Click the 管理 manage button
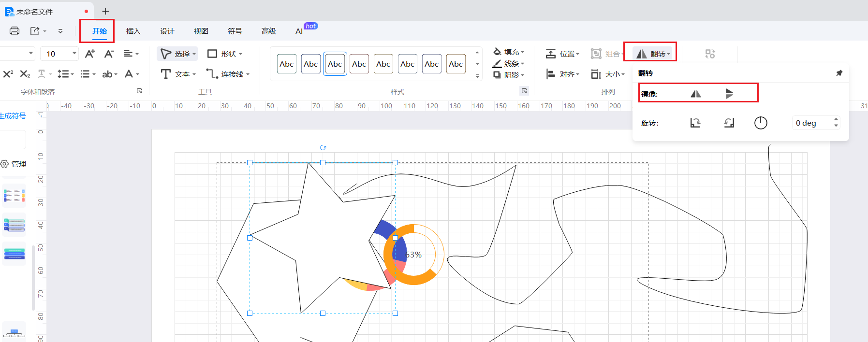 tap(14, 164)
